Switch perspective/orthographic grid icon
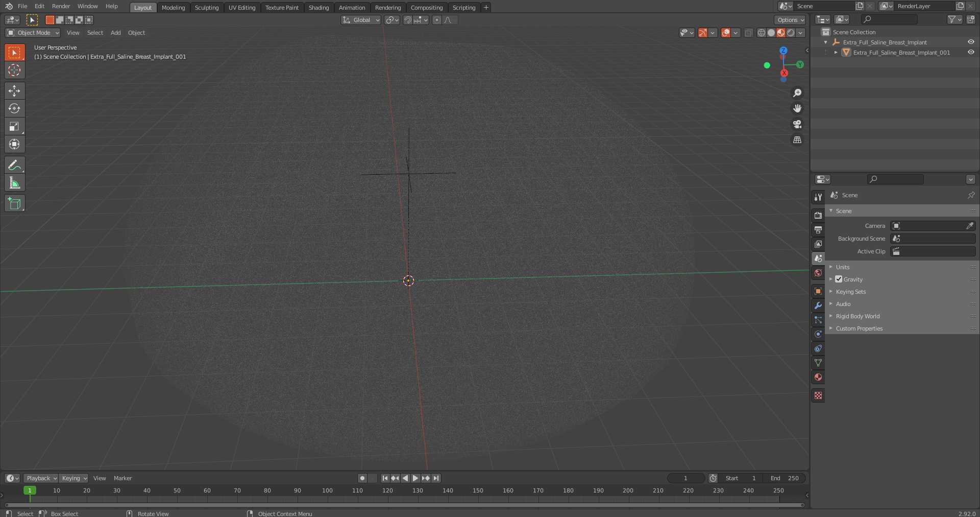 (797, 139)
